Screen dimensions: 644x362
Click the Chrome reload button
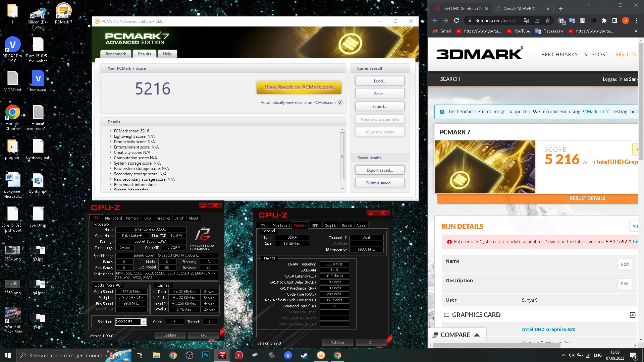[x=457, y=20]
